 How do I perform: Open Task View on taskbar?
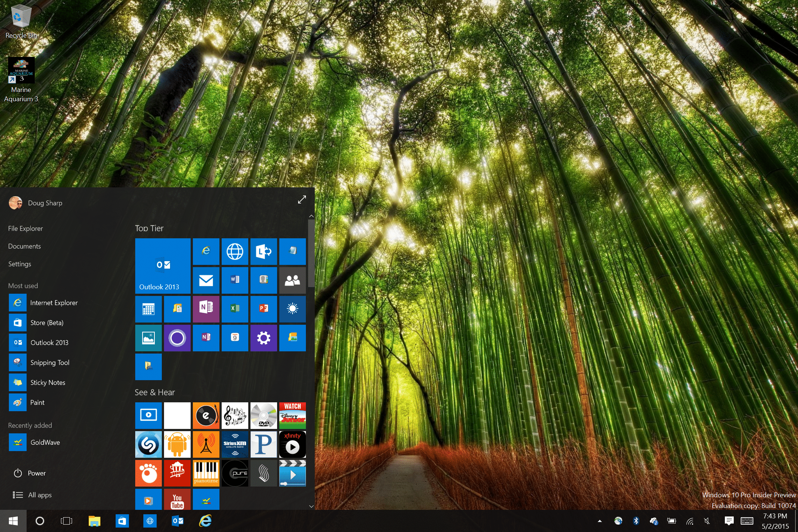click(66, 521)
